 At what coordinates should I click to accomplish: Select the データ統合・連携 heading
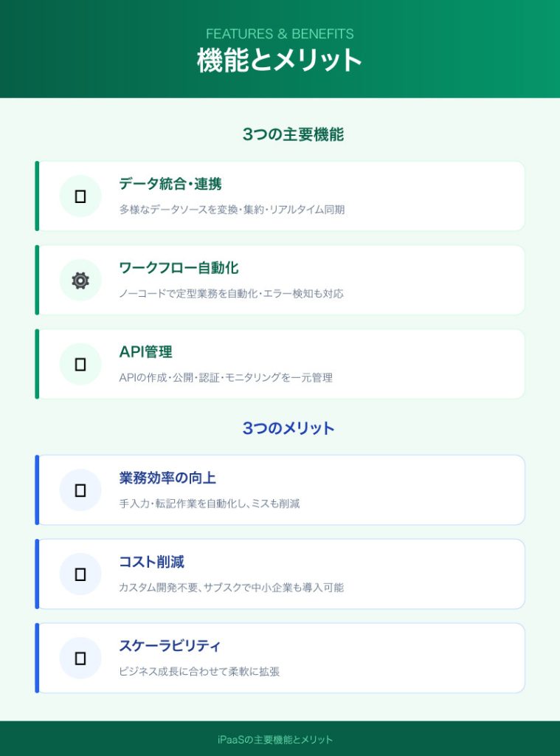(170, 184)
